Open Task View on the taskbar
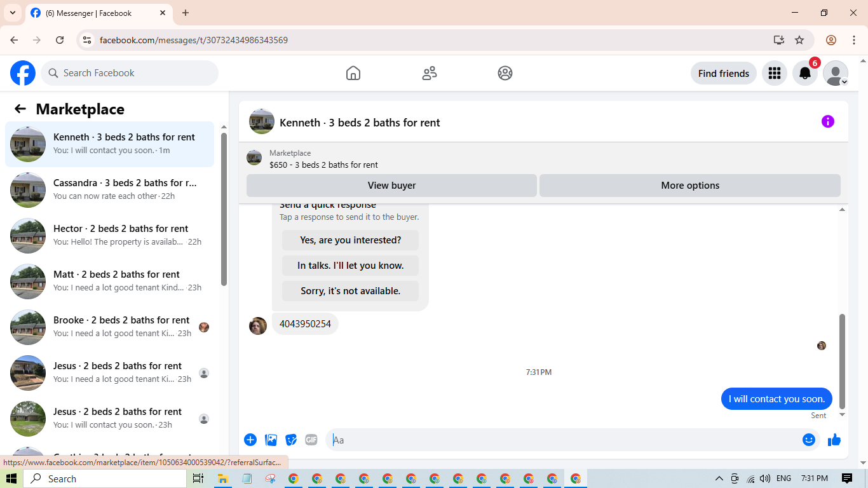The height and width of the screenshot is (488, 868). 198,478
